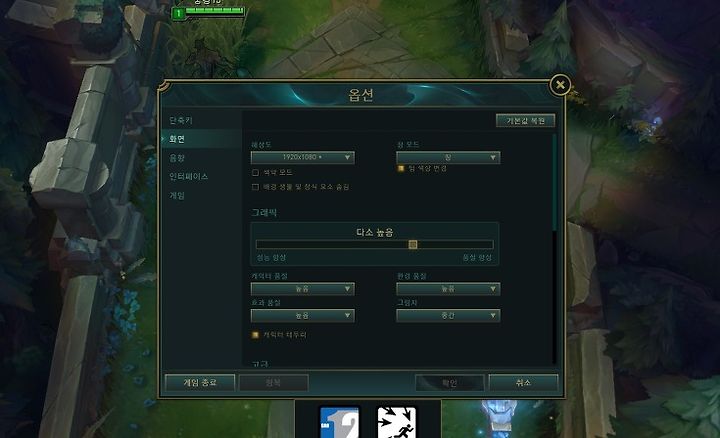The image size is (720, 438).
Task: Select the interface (인터페이스) tab
Action: coord(188,176)
